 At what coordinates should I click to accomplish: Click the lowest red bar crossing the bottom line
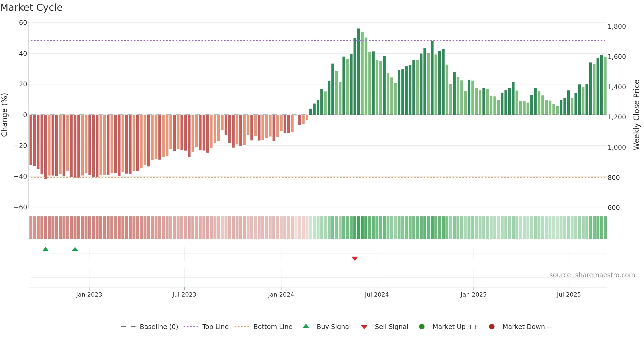[x=46, y=147]
